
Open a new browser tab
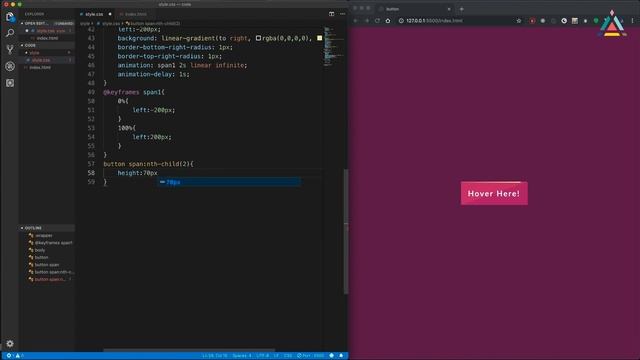click(x=462, y=9)
